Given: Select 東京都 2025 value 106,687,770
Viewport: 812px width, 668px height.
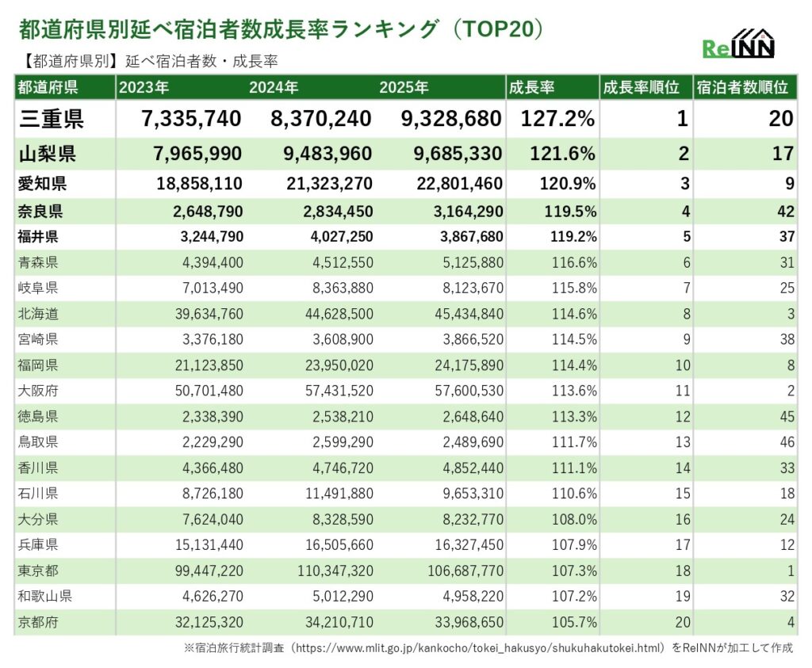Looking at the screenshot, I should [x=457, y=571].
